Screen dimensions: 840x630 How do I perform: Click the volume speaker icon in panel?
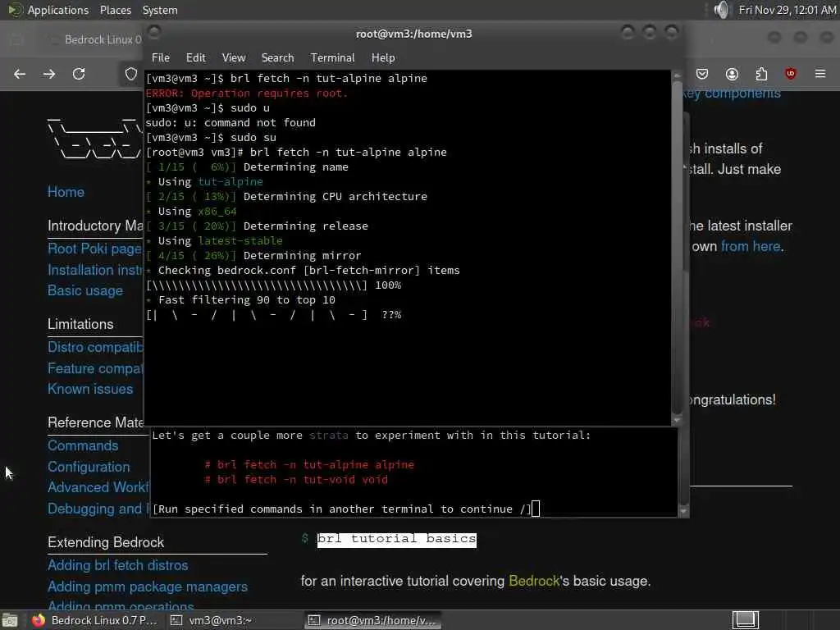[x=722, y=10]
